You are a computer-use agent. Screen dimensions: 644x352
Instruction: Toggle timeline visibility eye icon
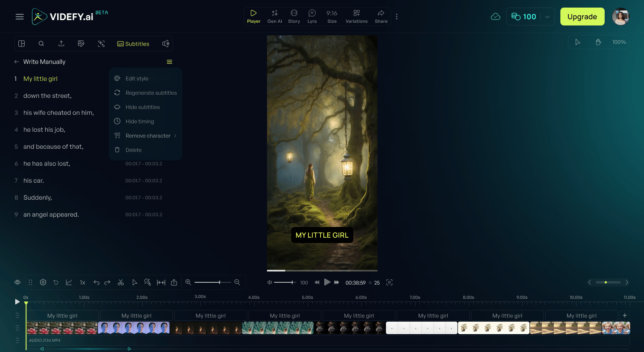pyautogui.click(x=17, y=282)
